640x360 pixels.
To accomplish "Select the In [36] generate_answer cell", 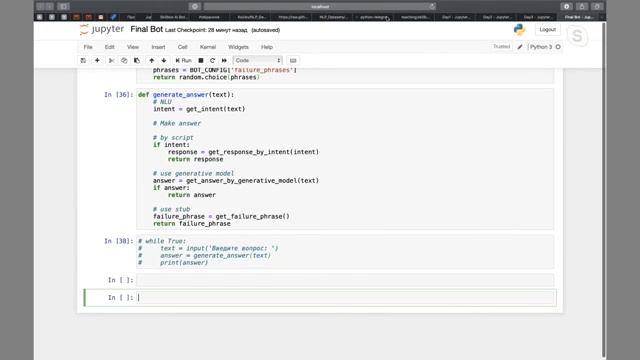I will coord(345,159).
